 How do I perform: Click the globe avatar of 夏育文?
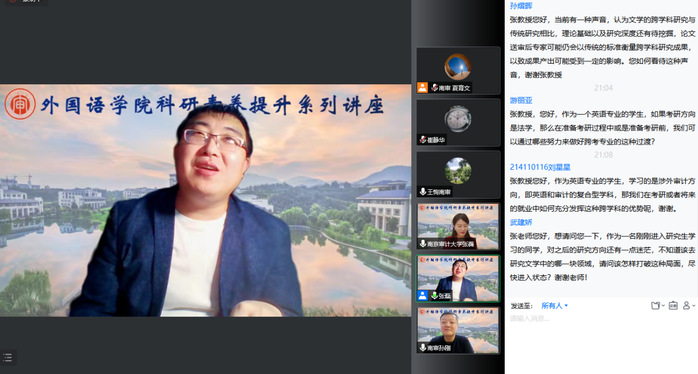[458, 67]
